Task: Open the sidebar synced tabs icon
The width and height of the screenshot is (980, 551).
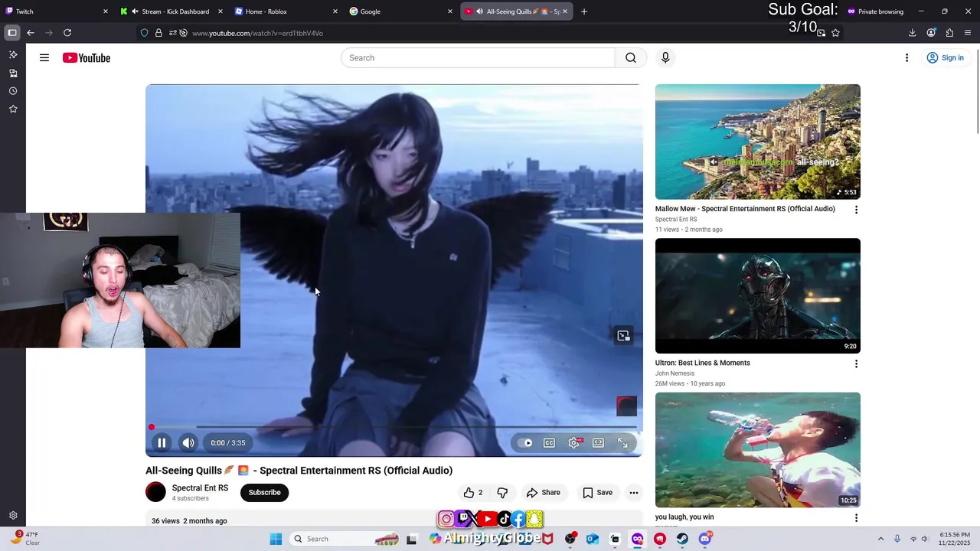Action: pos(13,73)
